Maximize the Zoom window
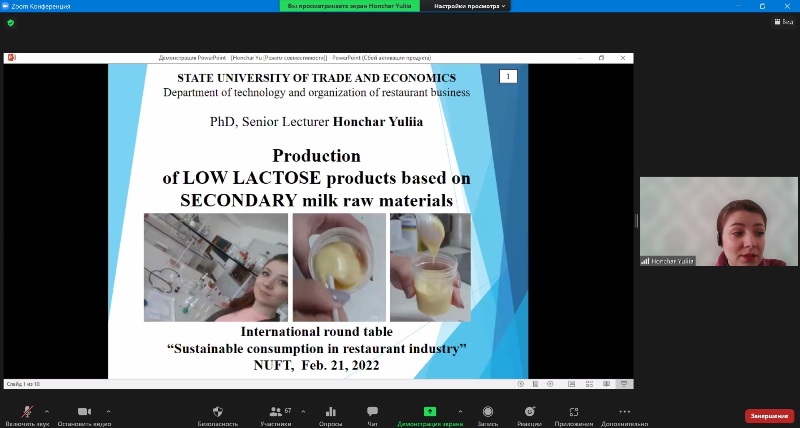This screenshot has width=800, height=428. tap(762, 6)
